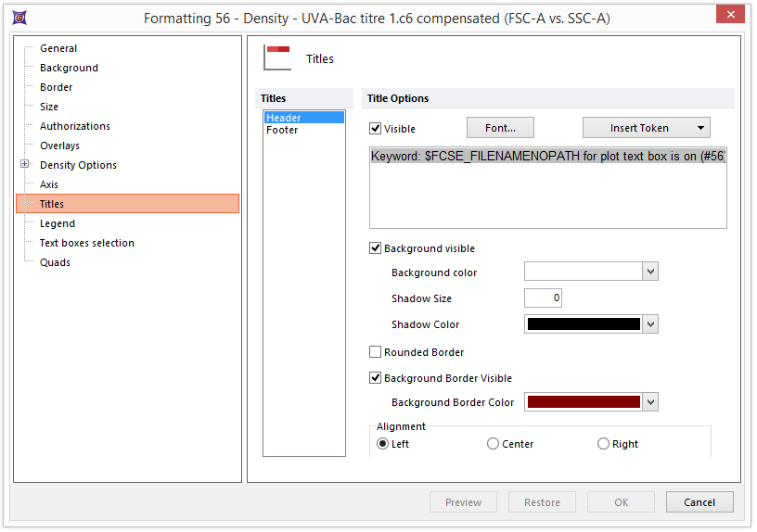The width and height of the screenshot is (757, 532).
Task: Disable Background Border Visible checkbox
Action: tap(376, 378)
